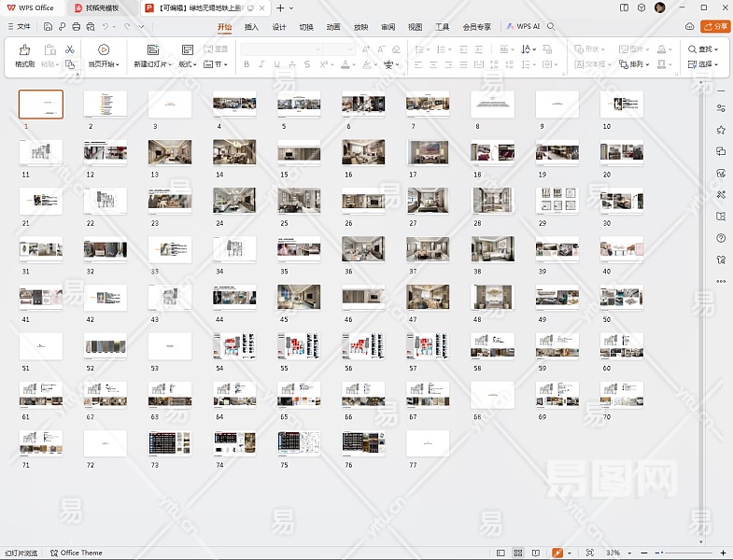Select slide 13 thumbnail
The width and height of the screenshot is (733, 560).
170,152
